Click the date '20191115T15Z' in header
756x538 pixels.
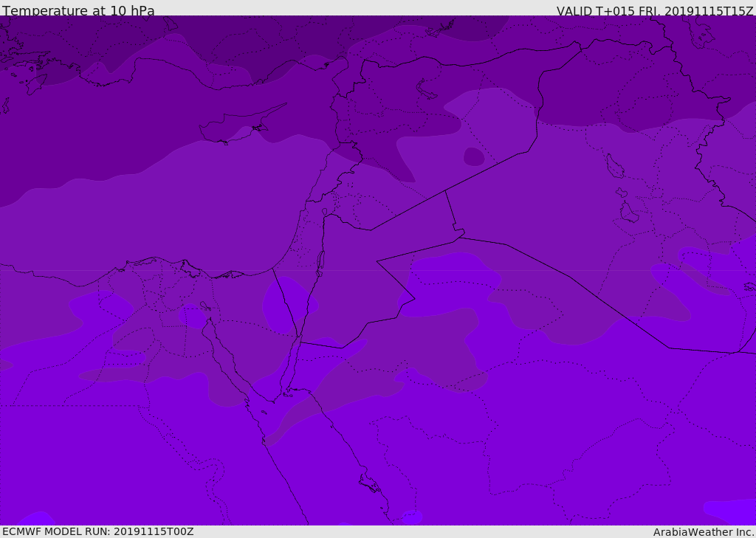click(x=709, y=11)
